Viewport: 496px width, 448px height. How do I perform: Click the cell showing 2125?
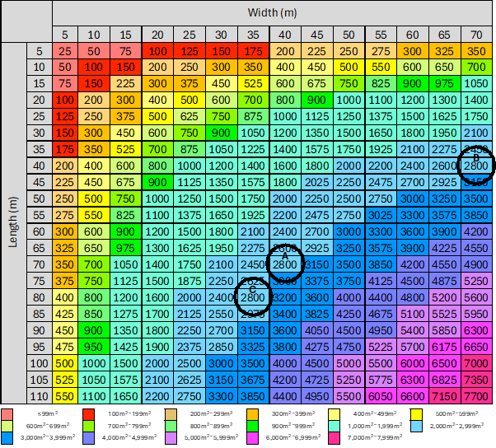pos(190,314)
